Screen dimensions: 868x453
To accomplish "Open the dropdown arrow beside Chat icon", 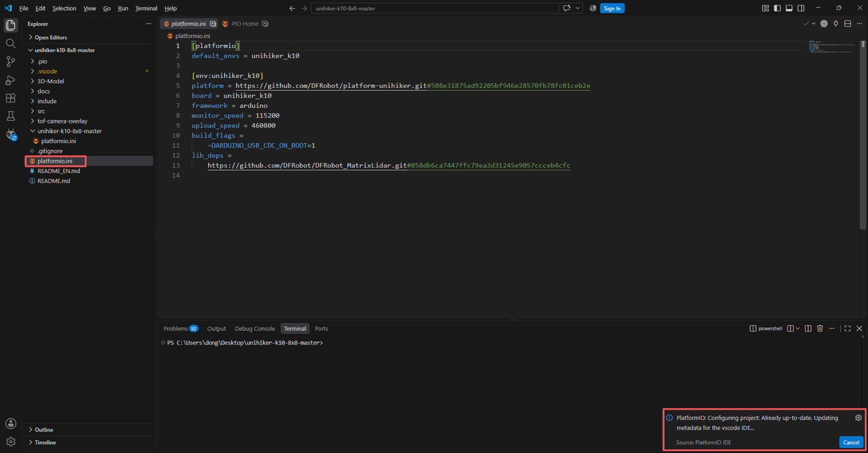I will coord(578,8).
